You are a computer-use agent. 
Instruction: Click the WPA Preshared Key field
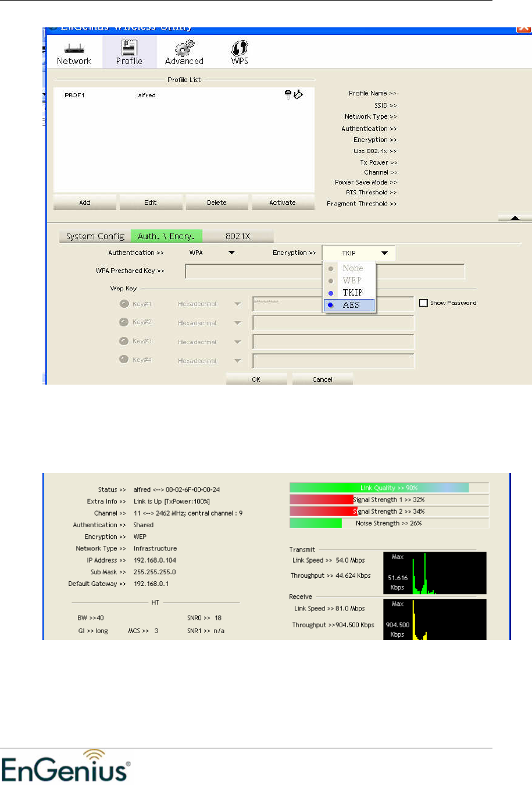tap(325, 272)
